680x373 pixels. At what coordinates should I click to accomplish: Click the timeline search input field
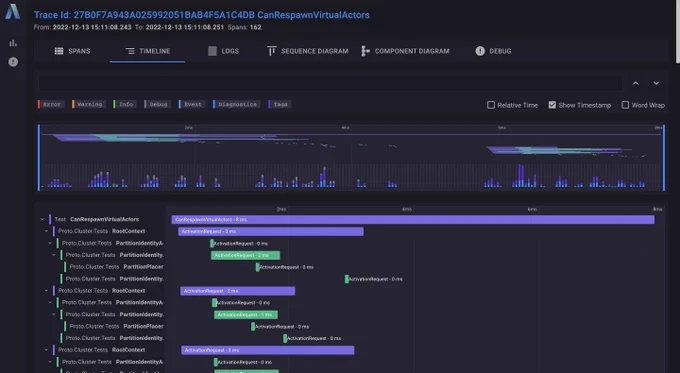(330, 83)
